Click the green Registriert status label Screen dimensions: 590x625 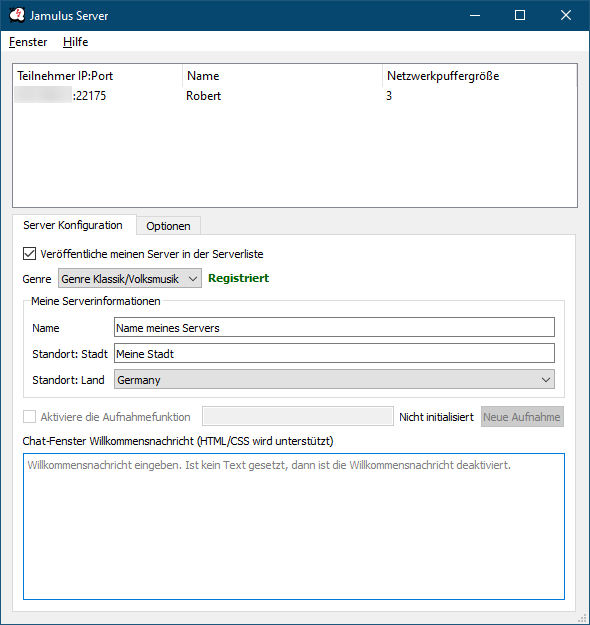click(238, 278)
